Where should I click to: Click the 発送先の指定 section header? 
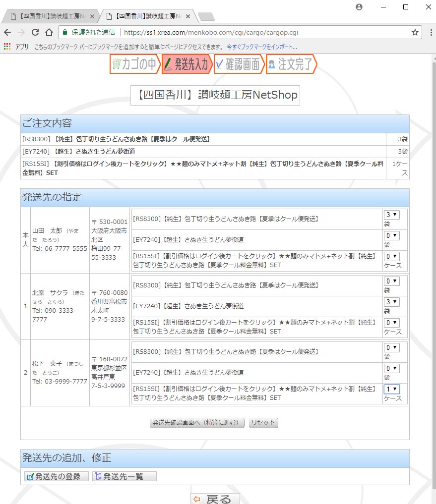click(x=215, y=197)
